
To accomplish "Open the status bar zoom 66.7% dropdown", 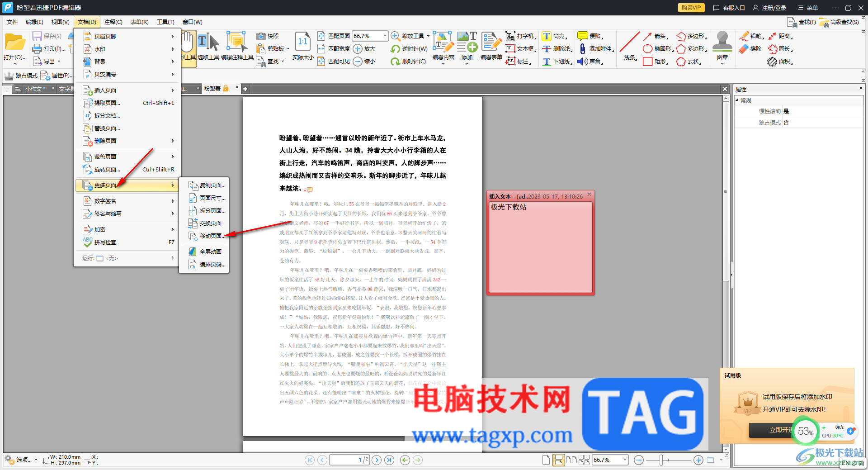I will point(625,460).
